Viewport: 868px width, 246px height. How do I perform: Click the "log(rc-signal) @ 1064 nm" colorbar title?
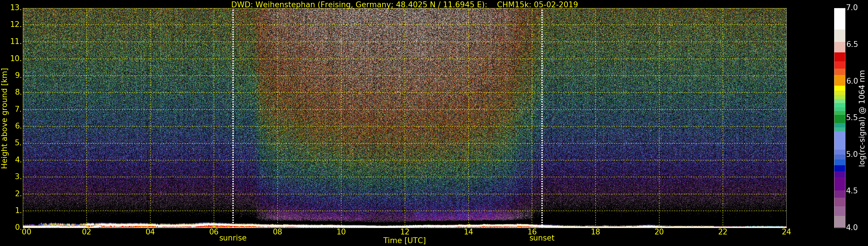coord(862,118)
